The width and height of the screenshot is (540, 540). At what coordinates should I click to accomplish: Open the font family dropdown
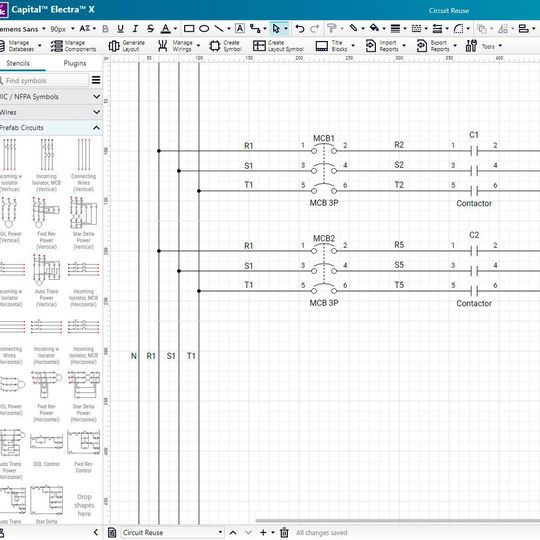click(x=44, y=29)
